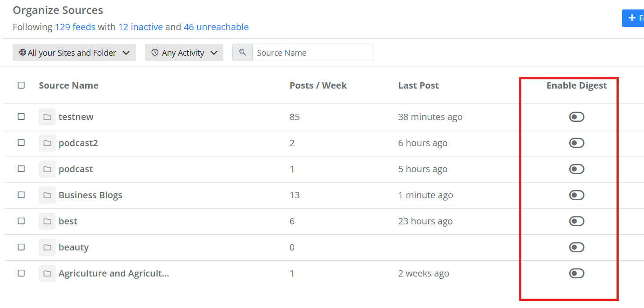644x308 pixels.
Task: View the 46 unreachable feeds
Action: [x=216, y=27]
